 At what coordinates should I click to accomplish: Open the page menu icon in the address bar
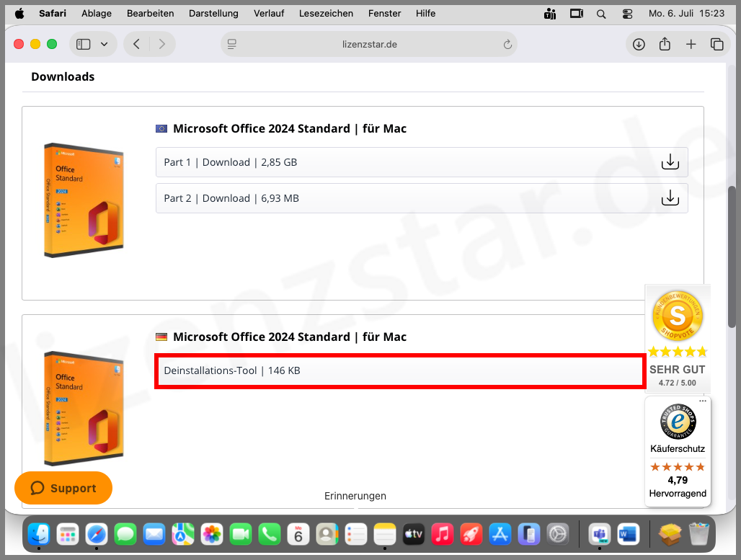coord(231,45)
